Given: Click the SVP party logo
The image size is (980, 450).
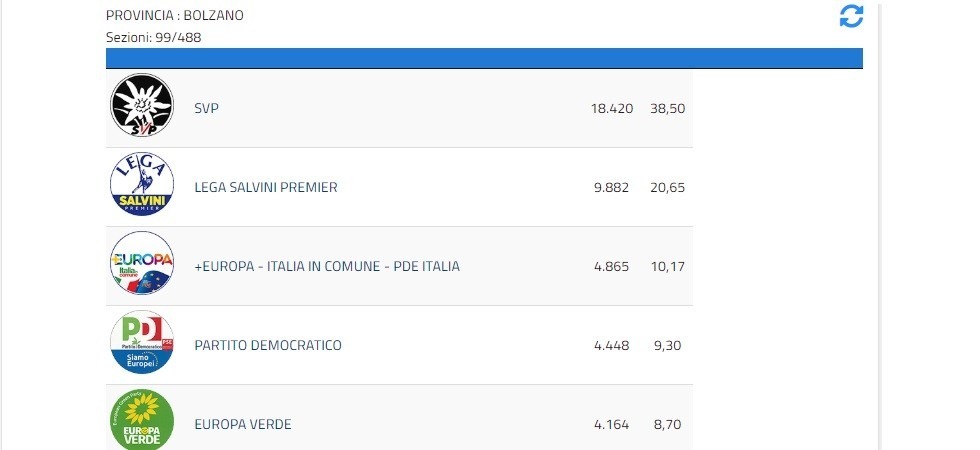Looking at the screenshot, I should 141,107.
